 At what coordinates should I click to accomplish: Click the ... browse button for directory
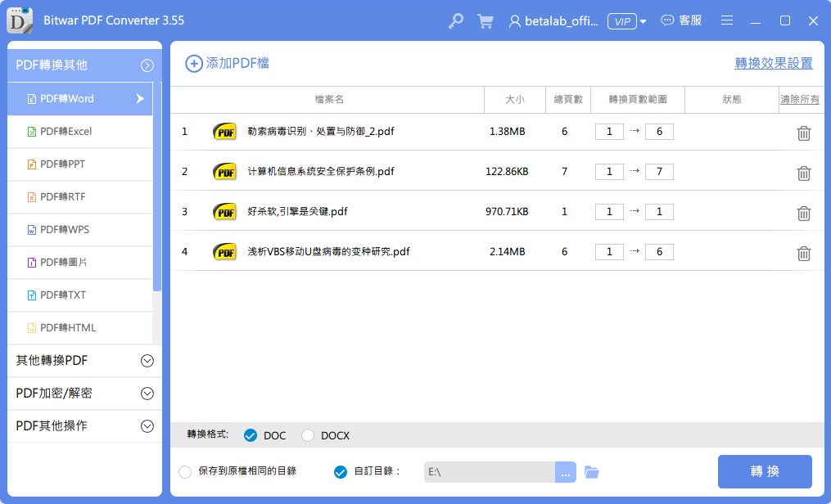[566, 472]
